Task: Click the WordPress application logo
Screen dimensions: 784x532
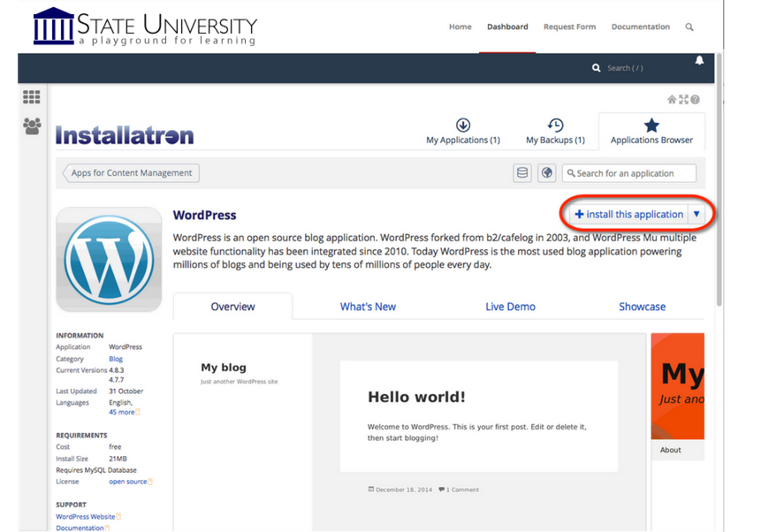Action: point(109,260)
